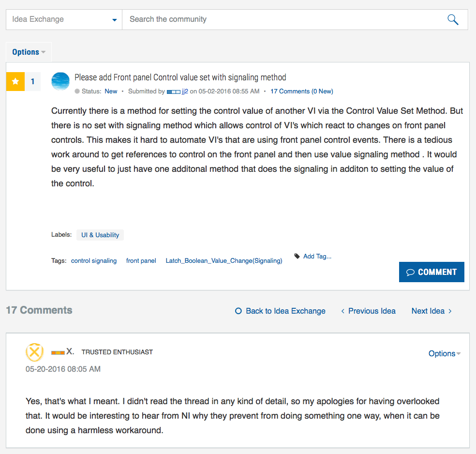Open the comment's Options dropdown
The height and width of the screenshot is (454, 476).
pos(445,353)
